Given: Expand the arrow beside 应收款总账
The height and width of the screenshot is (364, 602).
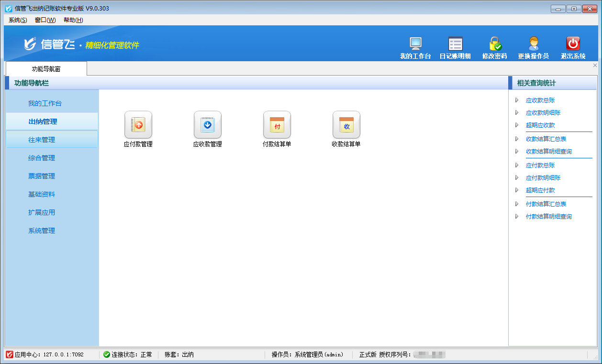Looking at the screenshot, I should tap(517, 100).
